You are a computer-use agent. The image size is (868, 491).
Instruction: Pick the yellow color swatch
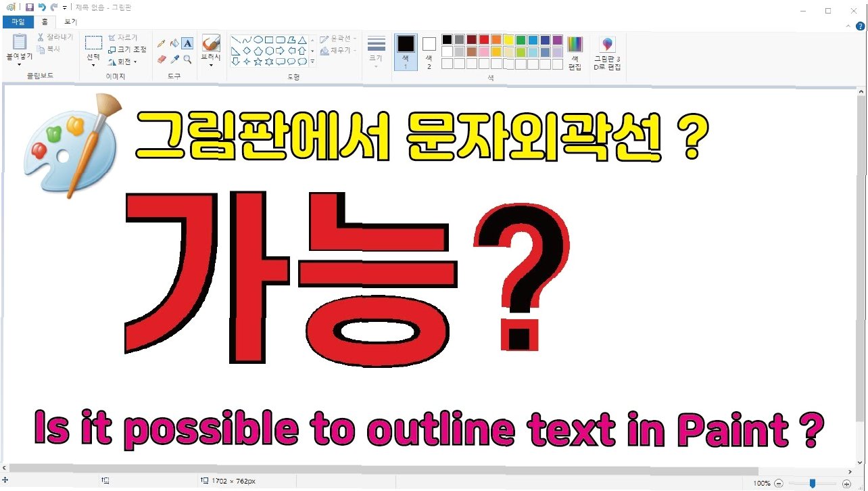508,39
